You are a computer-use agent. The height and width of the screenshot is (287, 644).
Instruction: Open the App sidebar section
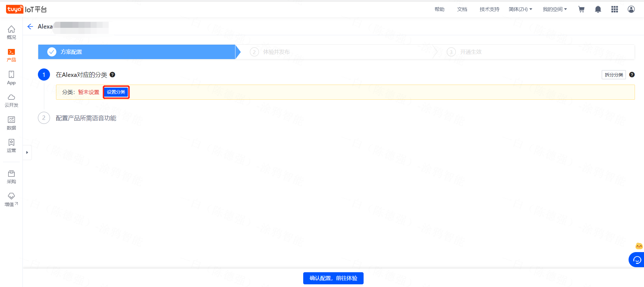pyautogui.click(x=11, y=78)
